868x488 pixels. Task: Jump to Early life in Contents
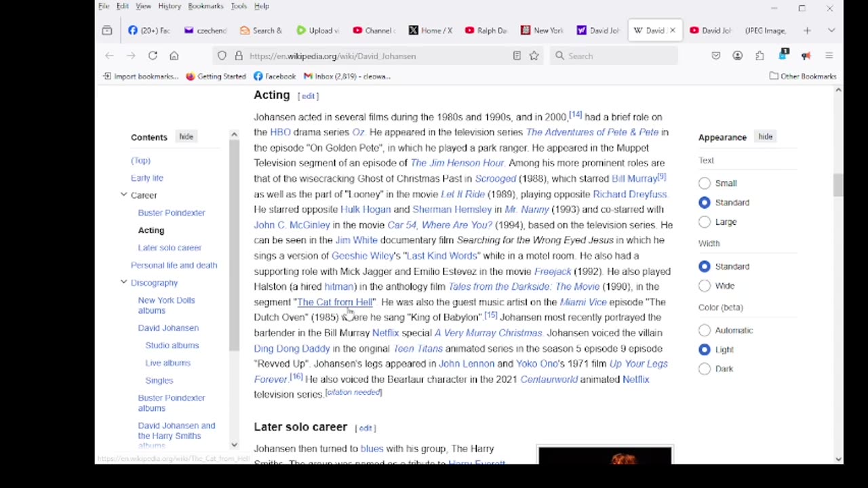tap(147, 178)
